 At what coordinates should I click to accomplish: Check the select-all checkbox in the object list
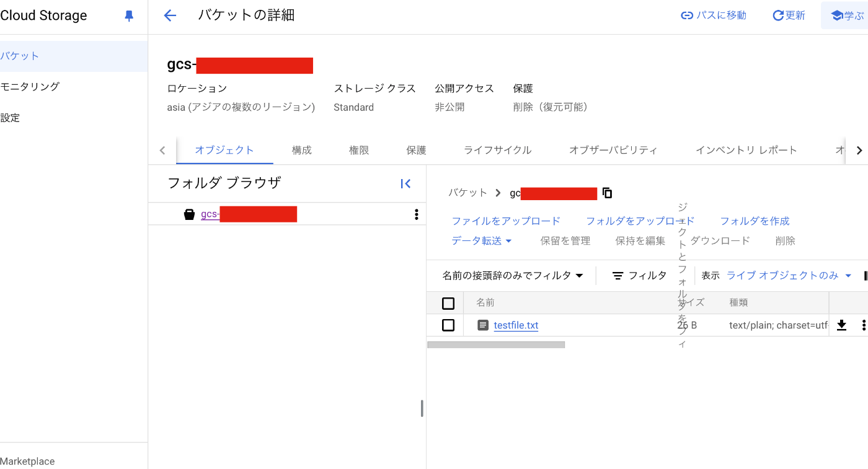448,303
